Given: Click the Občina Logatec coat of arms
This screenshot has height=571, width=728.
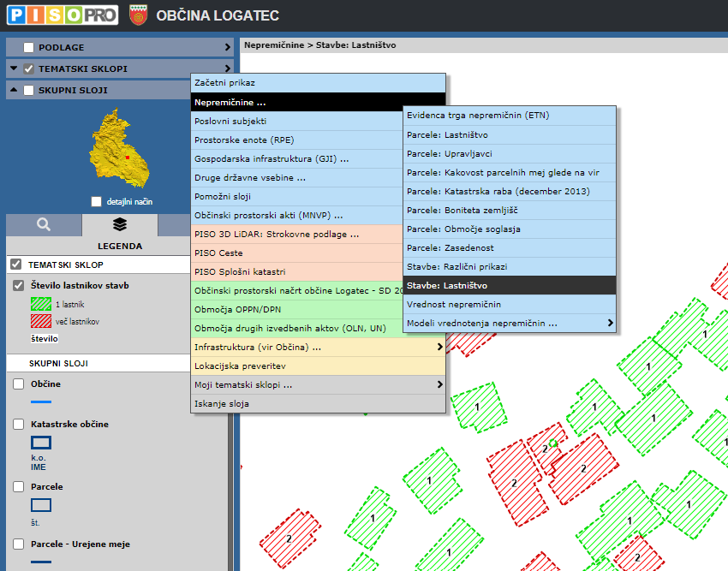Looking at the screenshot, I should 137,15.
